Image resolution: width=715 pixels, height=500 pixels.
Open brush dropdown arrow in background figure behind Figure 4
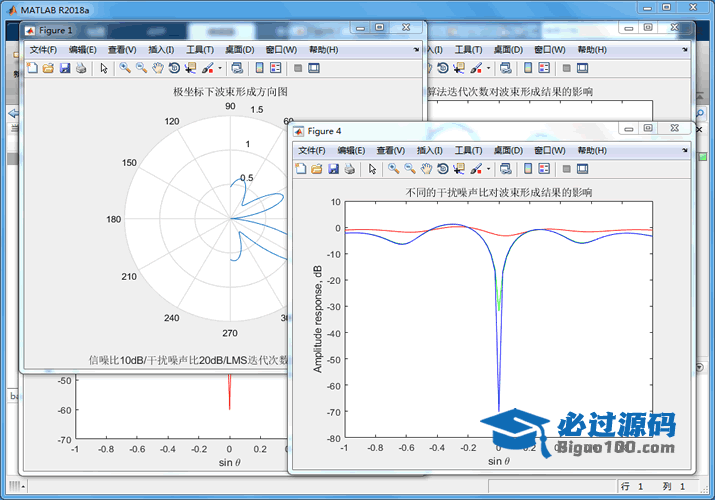pyautogui.click(x=488, y=68)
